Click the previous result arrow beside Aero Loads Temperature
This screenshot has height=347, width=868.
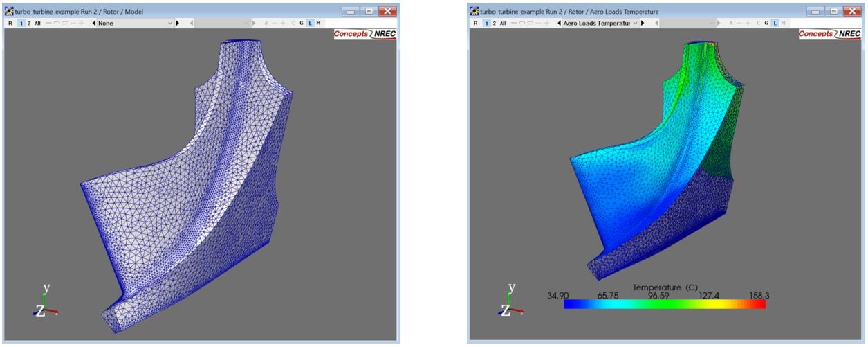coord(559,24)
